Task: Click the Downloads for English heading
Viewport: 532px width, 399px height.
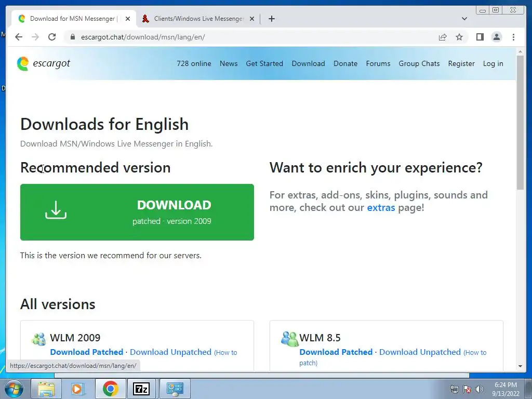Action: pyautogui.click(x=104, y=124)
